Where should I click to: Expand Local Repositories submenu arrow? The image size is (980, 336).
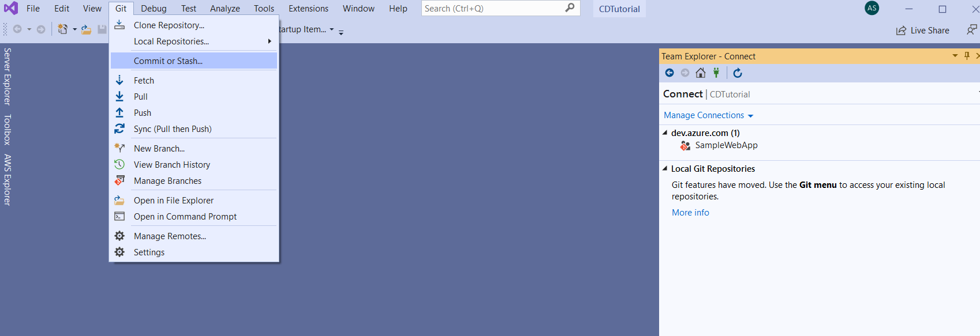[270, 41]
